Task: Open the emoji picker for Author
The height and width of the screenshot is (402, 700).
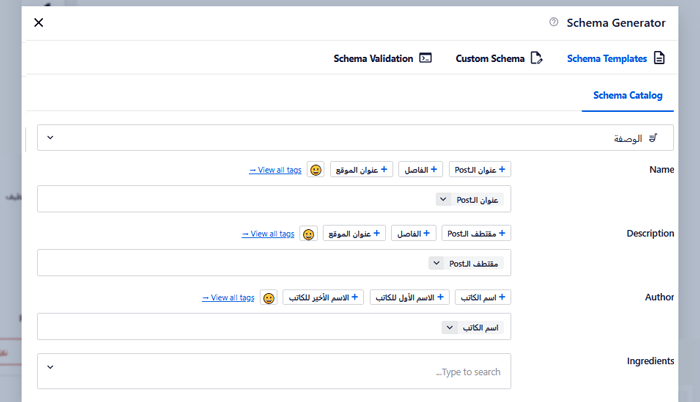Action: [269, 297]
